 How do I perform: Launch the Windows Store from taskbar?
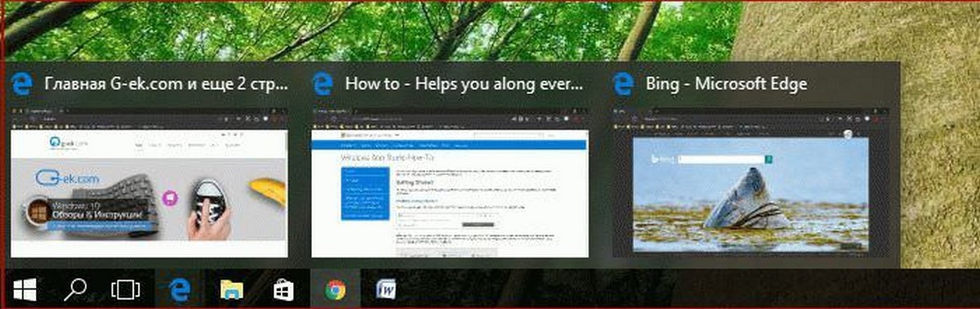point(283,289)
